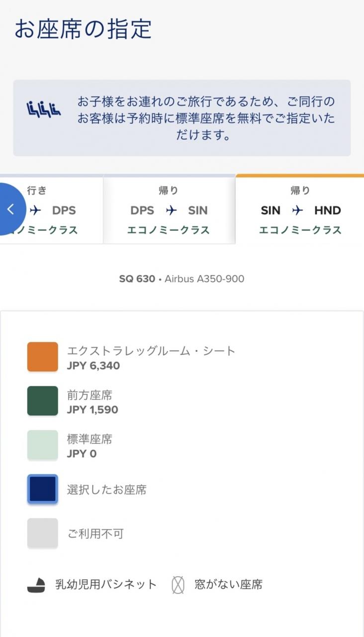Switch to the 行き DPS flight tab
Screen dimensions: 364x637
(x=52, y=211)
